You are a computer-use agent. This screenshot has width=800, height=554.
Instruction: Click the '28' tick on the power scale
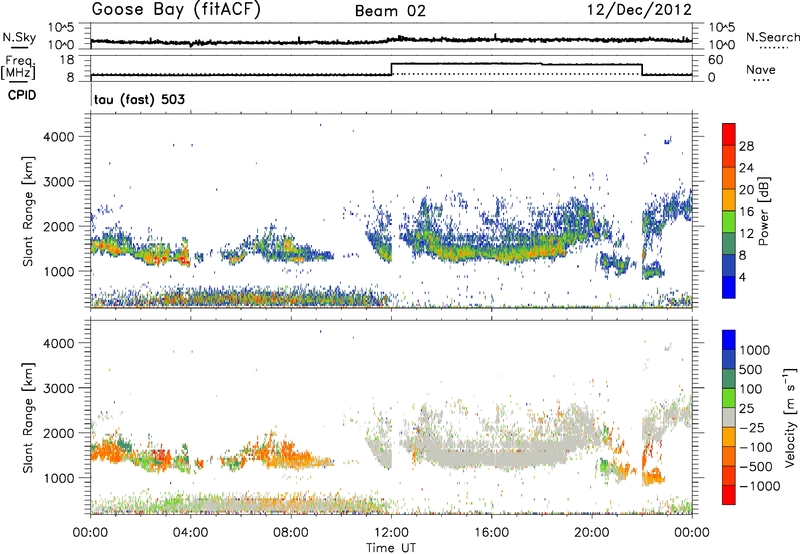[746, 146]
